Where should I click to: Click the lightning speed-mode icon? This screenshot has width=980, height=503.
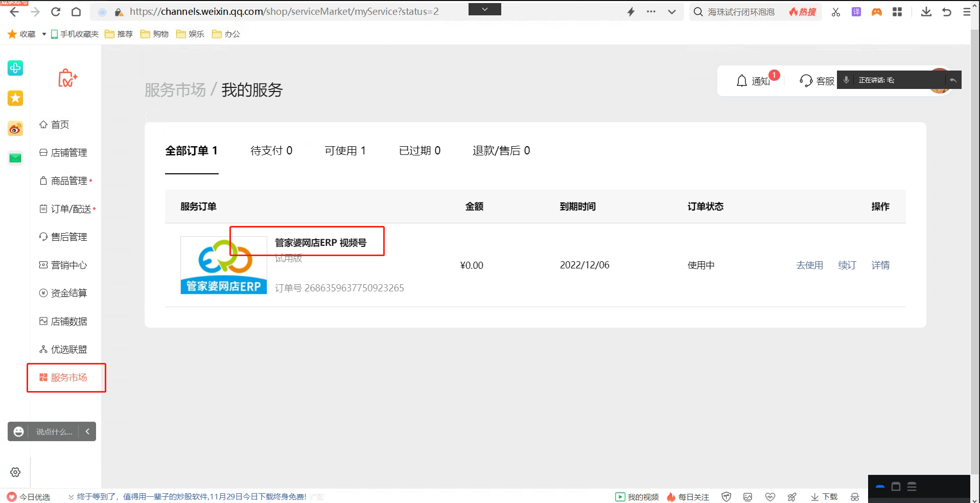click(631, 12)
